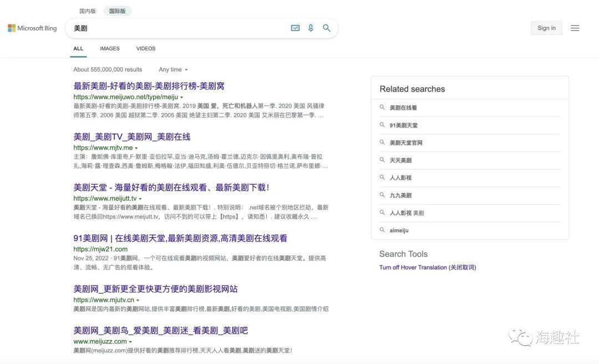Viewport: 599px width, 364px height.
Task: Click Turn off Hover Translation link
Action: tap(428, 268)
